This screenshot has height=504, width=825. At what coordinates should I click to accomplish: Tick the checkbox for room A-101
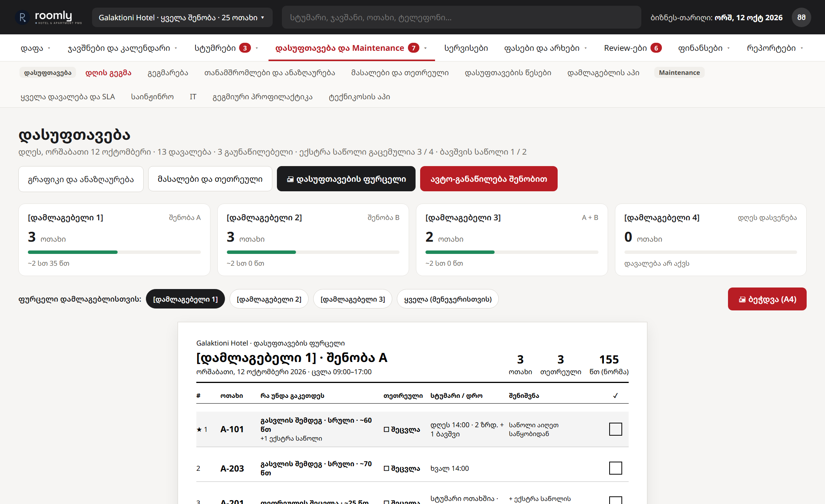(x=615, y=429)
